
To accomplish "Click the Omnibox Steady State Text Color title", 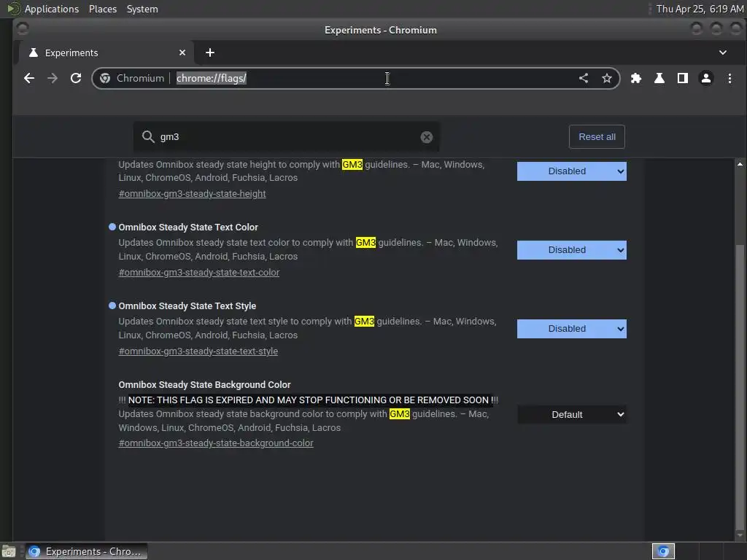I will [188, 227].
